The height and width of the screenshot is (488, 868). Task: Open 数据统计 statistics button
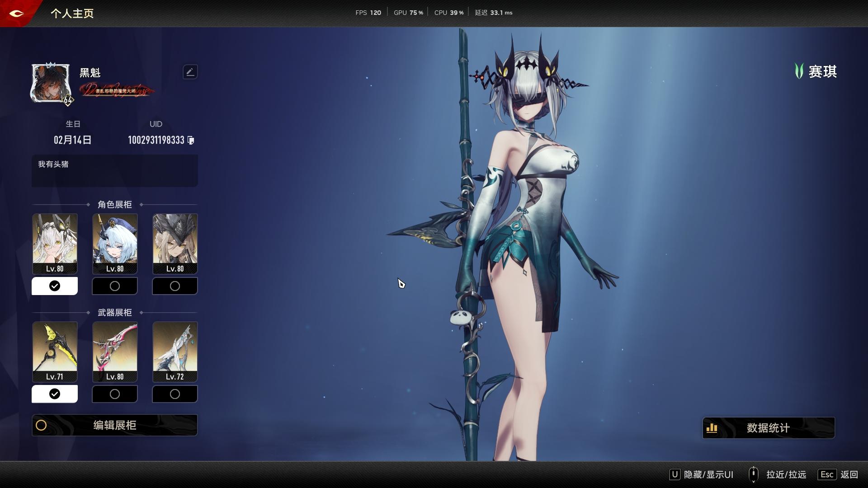point(768,428)
